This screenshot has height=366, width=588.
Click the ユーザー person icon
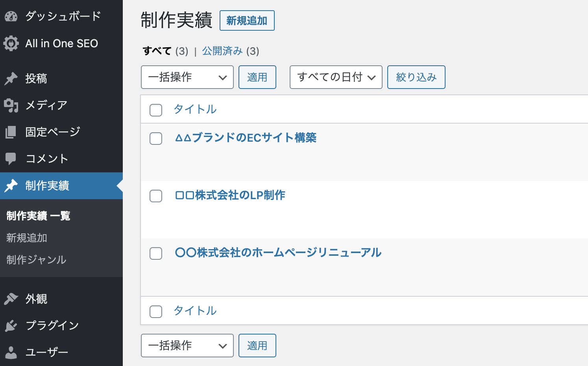11,352
